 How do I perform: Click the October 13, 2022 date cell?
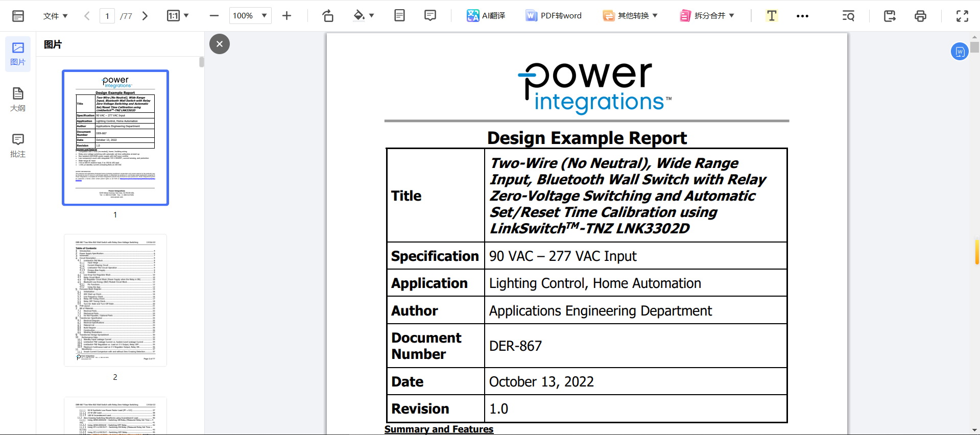click(635, 381)
